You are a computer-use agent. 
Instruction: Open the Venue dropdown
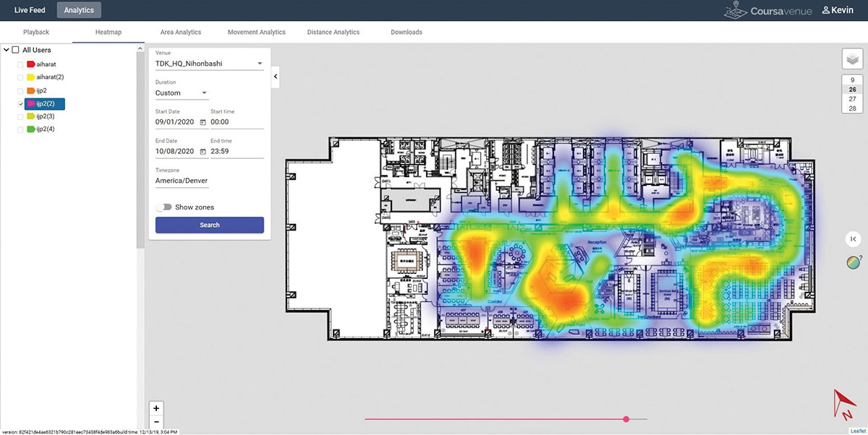pos(259,63)
